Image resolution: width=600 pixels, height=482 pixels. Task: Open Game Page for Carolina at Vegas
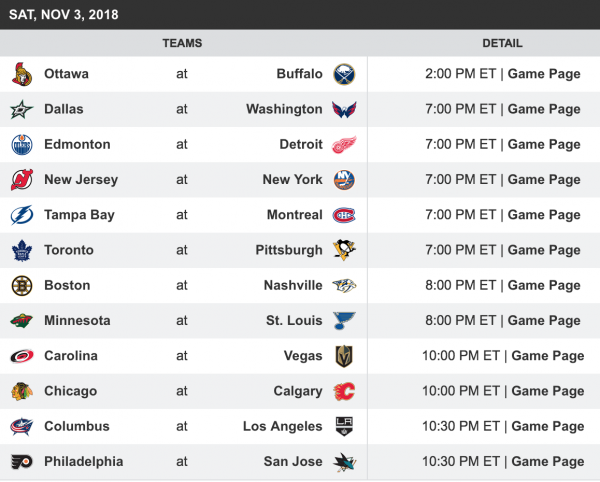pos(547,356)
